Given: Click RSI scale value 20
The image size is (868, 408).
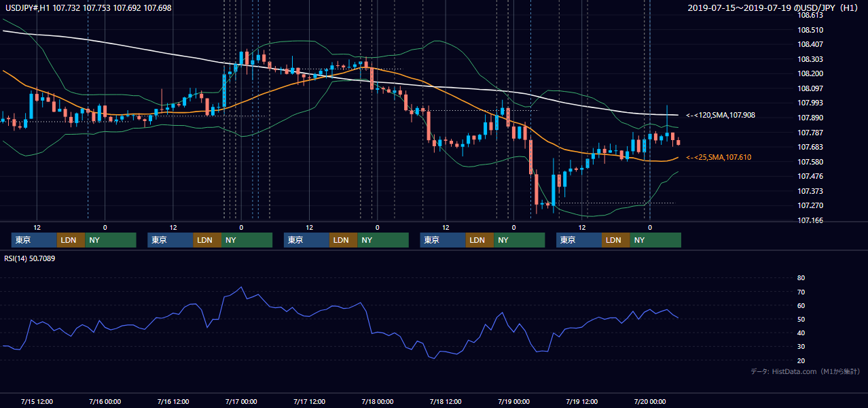Looking at the screenshot, I should pyautogui.click(x=801, y=361).
